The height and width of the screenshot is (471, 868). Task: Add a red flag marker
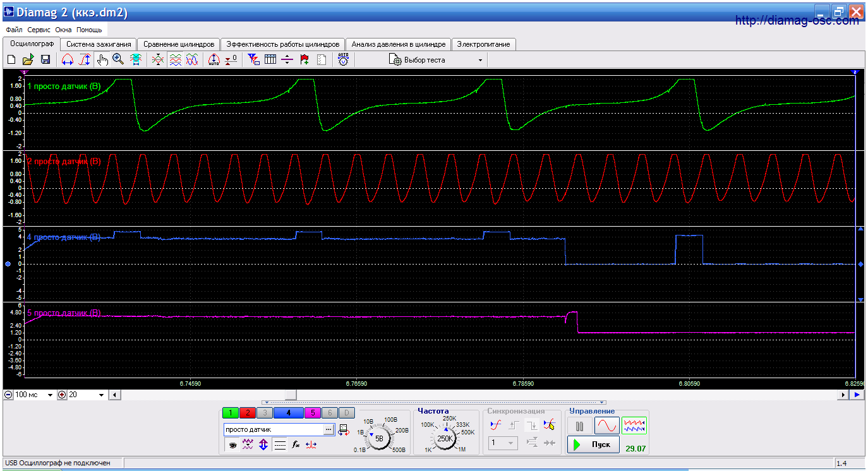[304, 60]
